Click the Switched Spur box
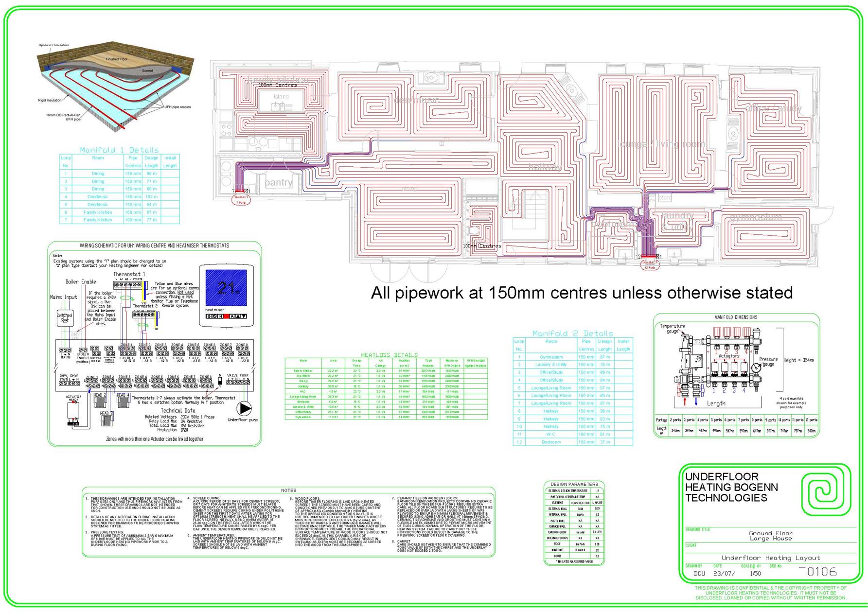 click(64, 318)
